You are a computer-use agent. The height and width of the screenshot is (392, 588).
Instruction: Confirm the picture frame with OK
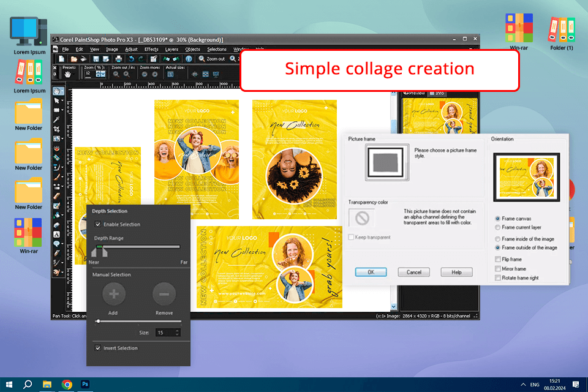click(371, 272)
